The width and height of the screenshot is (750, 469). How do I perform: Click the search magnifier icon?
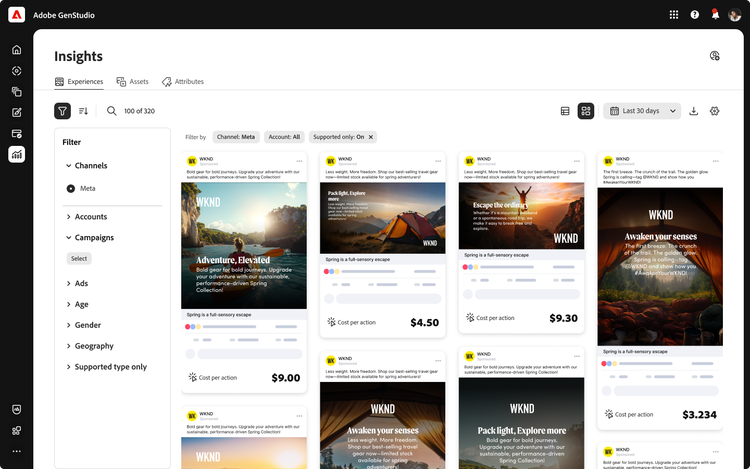(x=111, y=111)
